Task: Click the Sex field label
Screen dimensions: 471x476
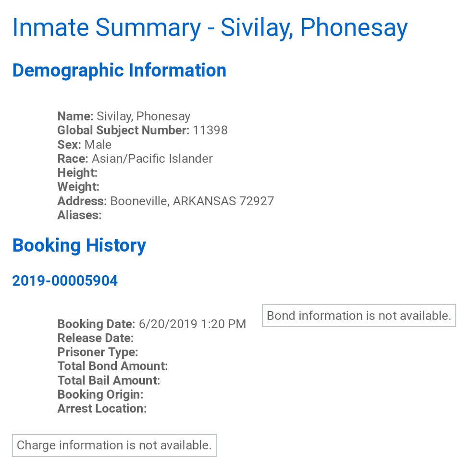Action: click(69, 145)
